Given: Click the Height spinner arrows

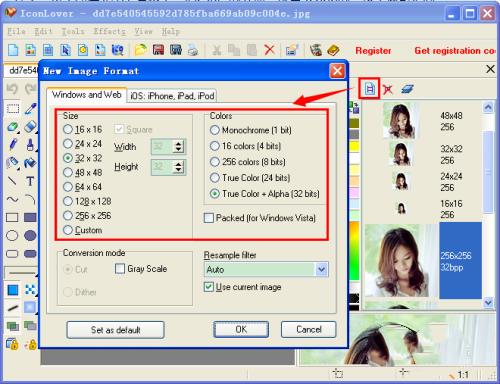Looking at the screenshot, I should point(179,167).
